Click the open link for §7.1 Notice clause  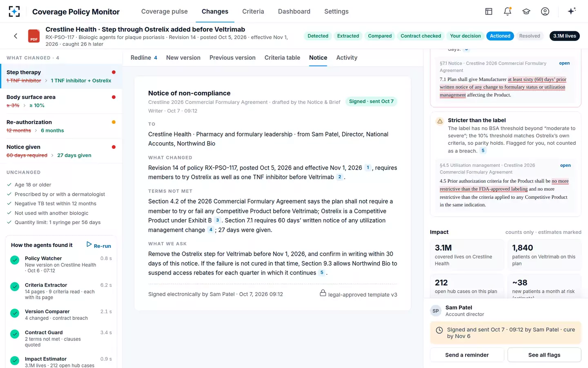pyautogui.click(x=564, y=63)
